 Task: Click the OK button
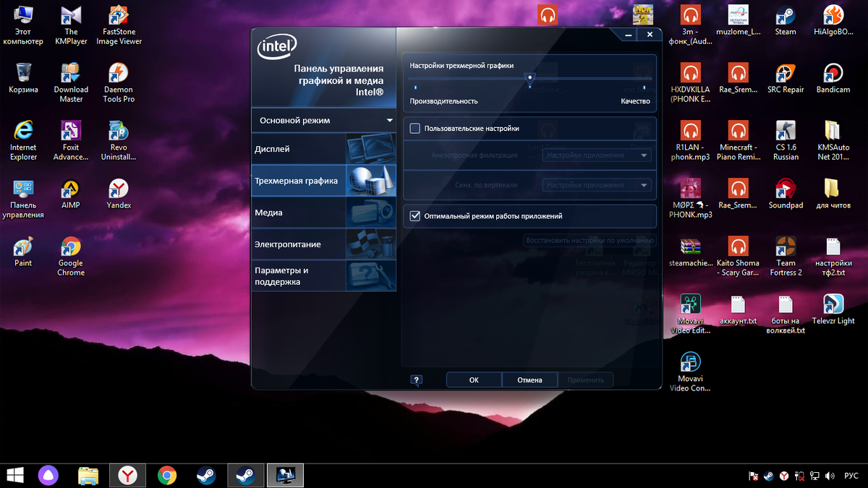click(474, 380)
